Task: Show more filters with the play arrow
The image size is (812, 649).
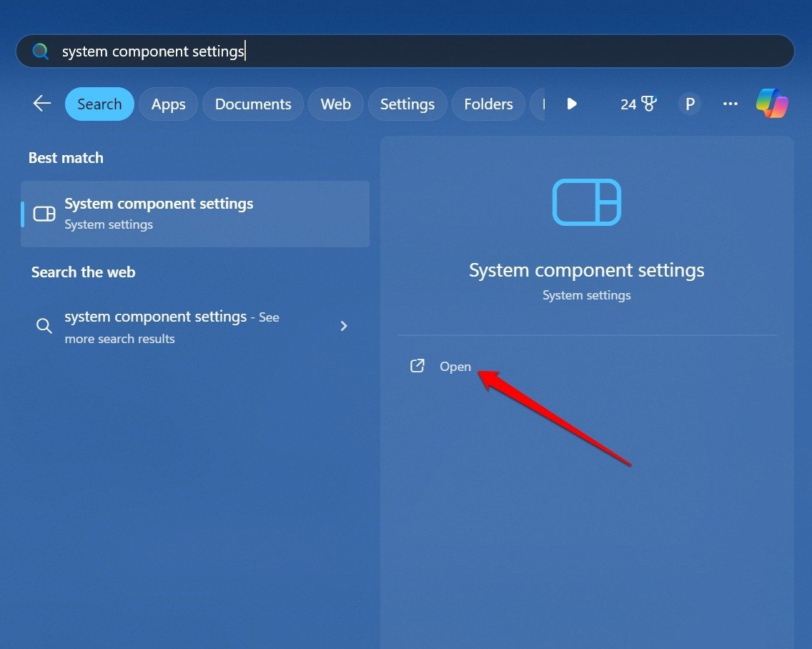Action: coord(572,104)
